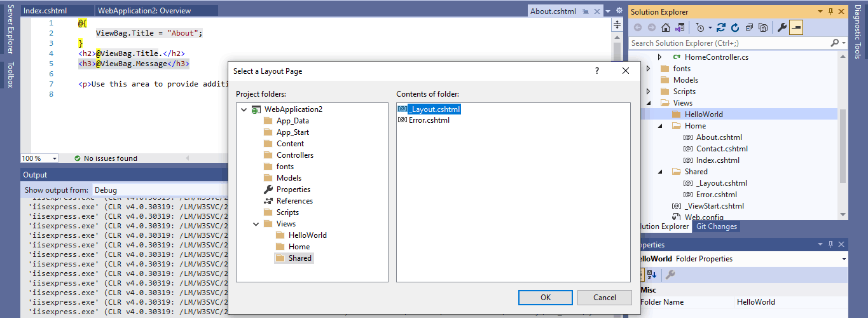Click No issues found status icon
The height and width of the screenshot is (318, 868).
[77, 158]
